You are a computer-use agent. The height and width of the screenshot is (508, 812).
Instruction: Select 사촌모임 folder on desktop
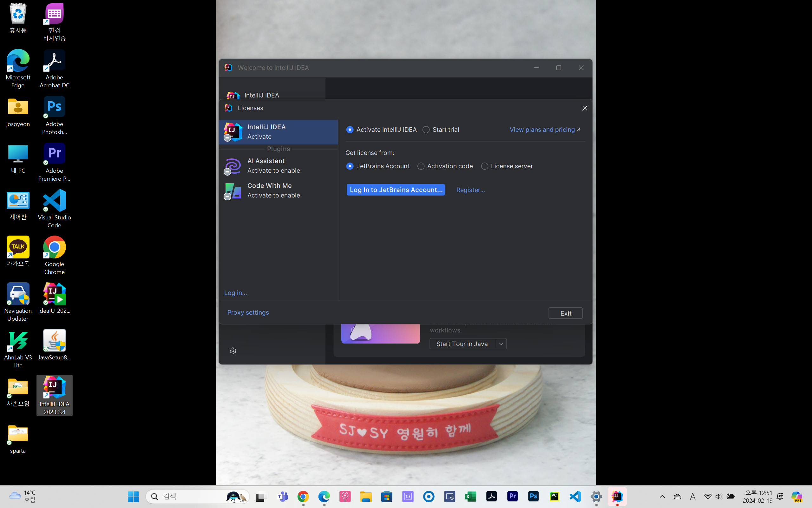point(18,392)
